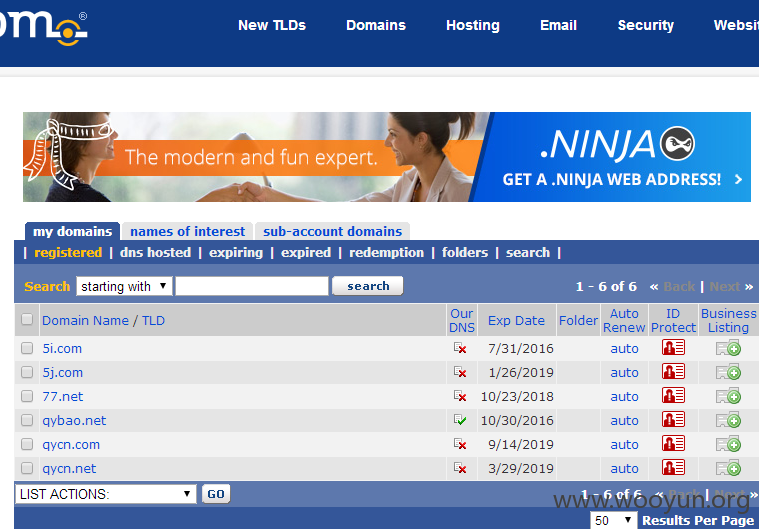Sort by the Auto Renew column header
The width and height of the screenshot is (759, 529).
(624, 320)
